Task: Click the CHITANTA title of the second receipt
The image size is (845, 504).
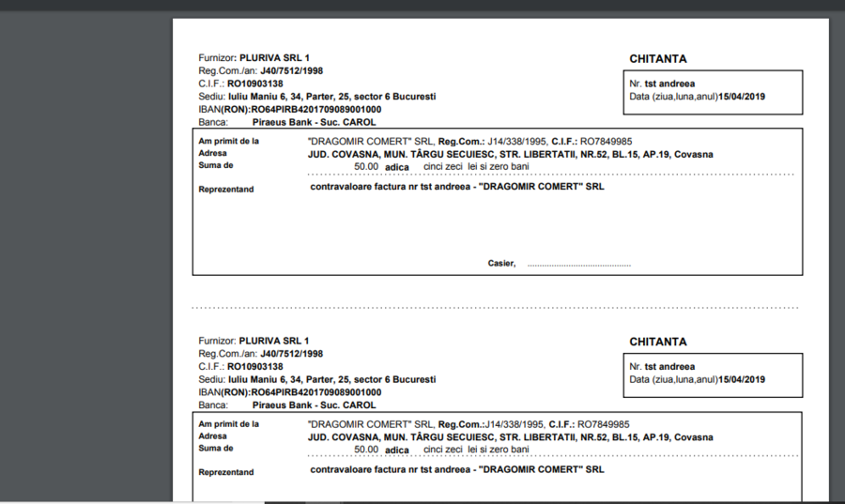Action: pyautogui.click(x=657, y=342)
